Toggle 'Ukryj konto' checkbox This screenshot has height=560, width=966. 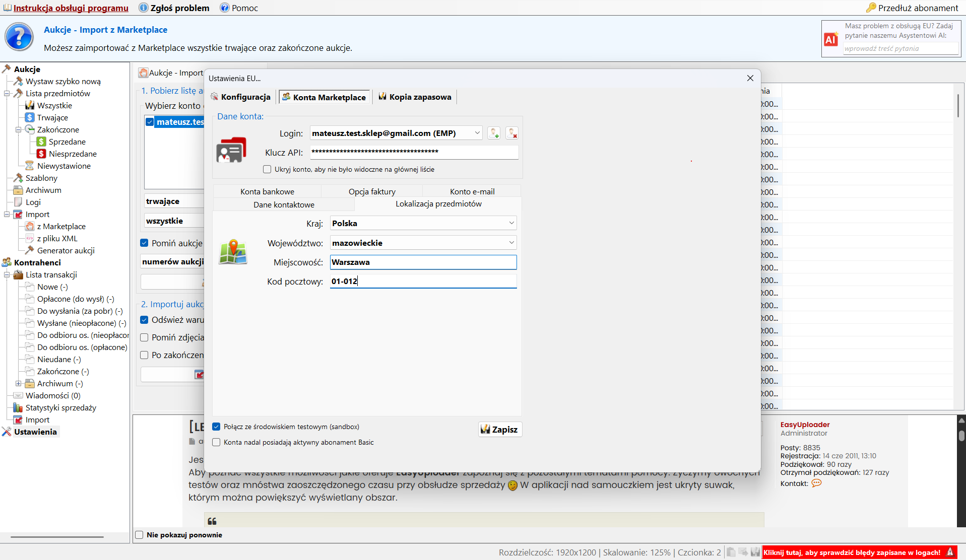coord(267,170)
